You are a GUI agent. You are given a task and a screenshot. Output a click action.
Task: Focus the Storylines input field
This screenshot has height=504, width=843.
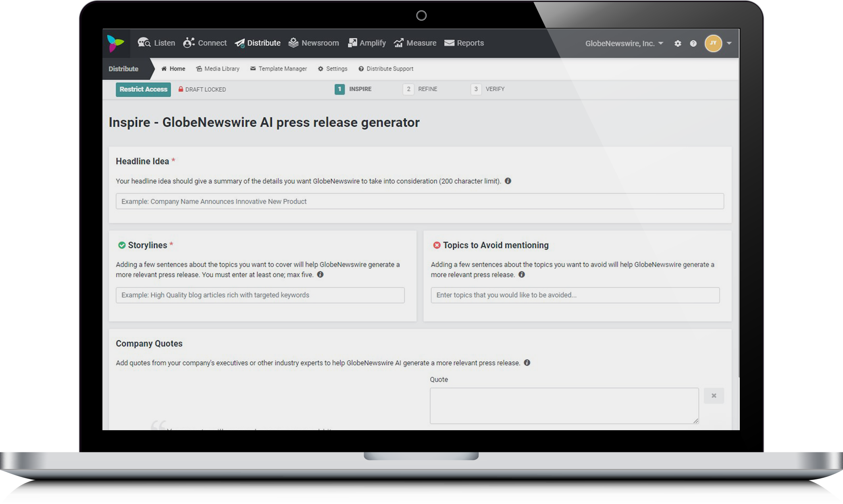click(x=260, y=295)
